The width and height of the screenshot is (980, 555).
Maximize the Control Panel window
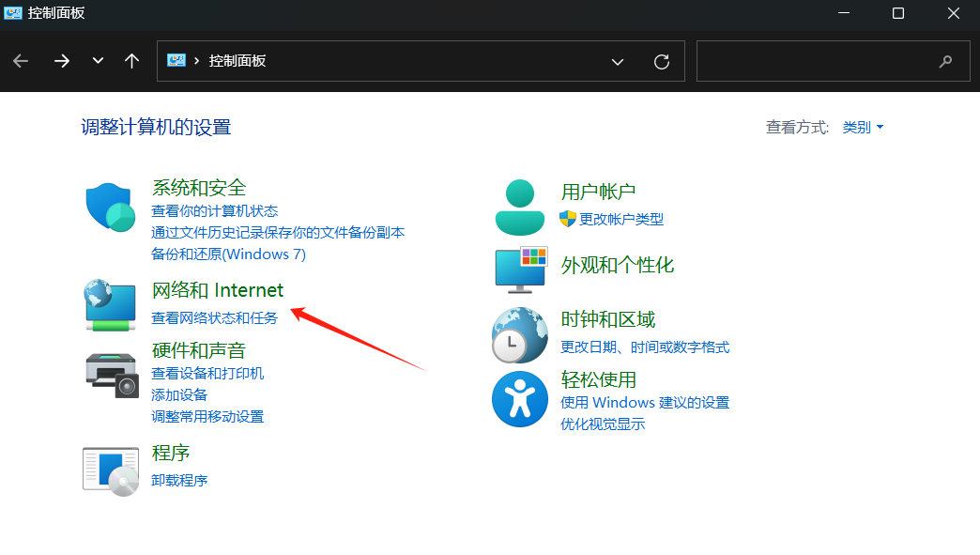tap(898, 13)
